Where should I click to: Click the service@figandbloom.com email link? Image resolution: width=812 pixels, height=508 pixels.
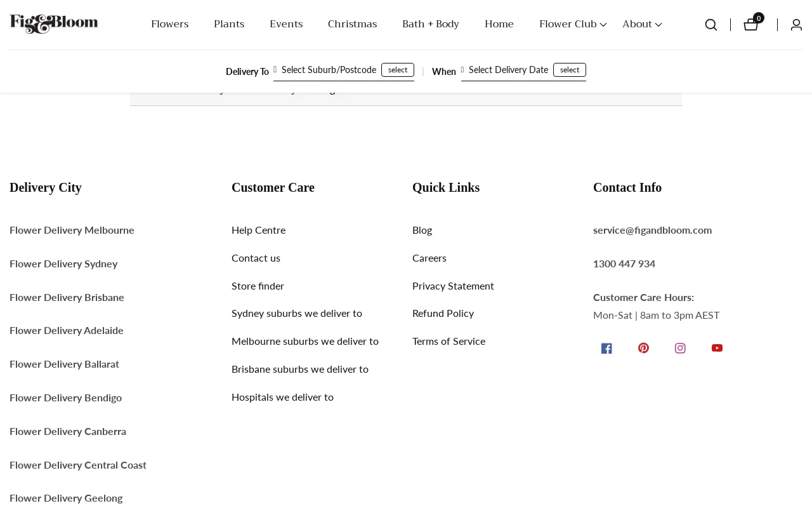652,230
